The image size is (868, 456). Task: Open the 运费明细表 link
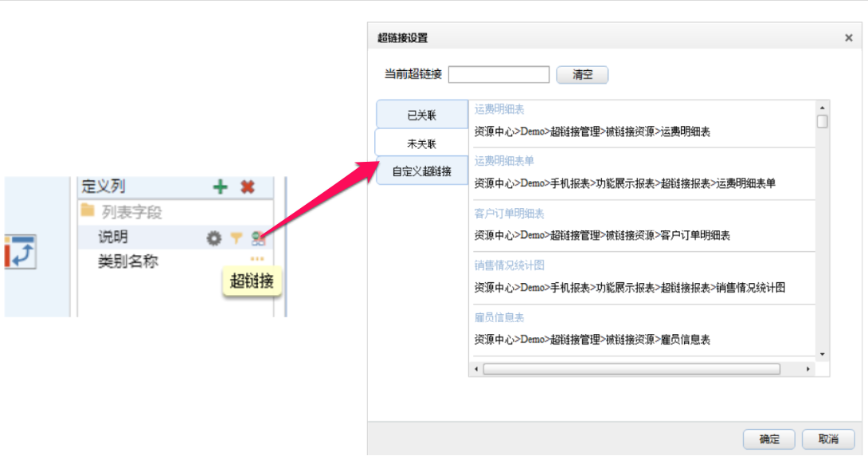(x=499, y=109)
